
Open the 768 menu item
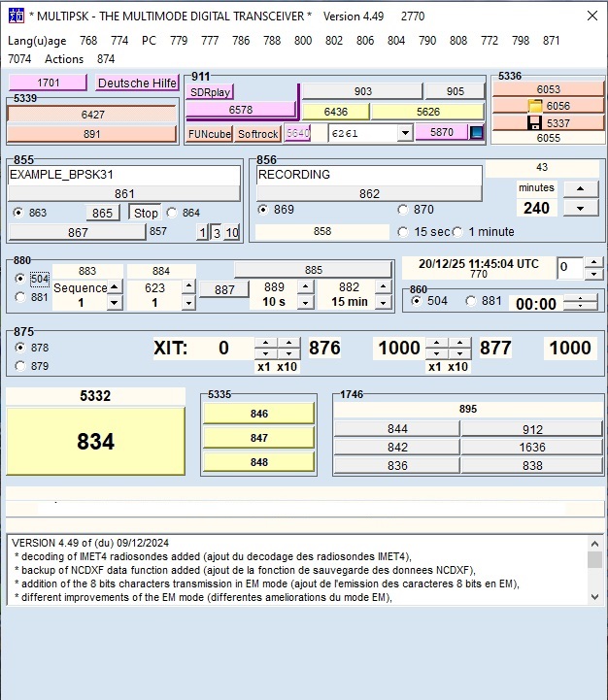(x=88, y=41)
